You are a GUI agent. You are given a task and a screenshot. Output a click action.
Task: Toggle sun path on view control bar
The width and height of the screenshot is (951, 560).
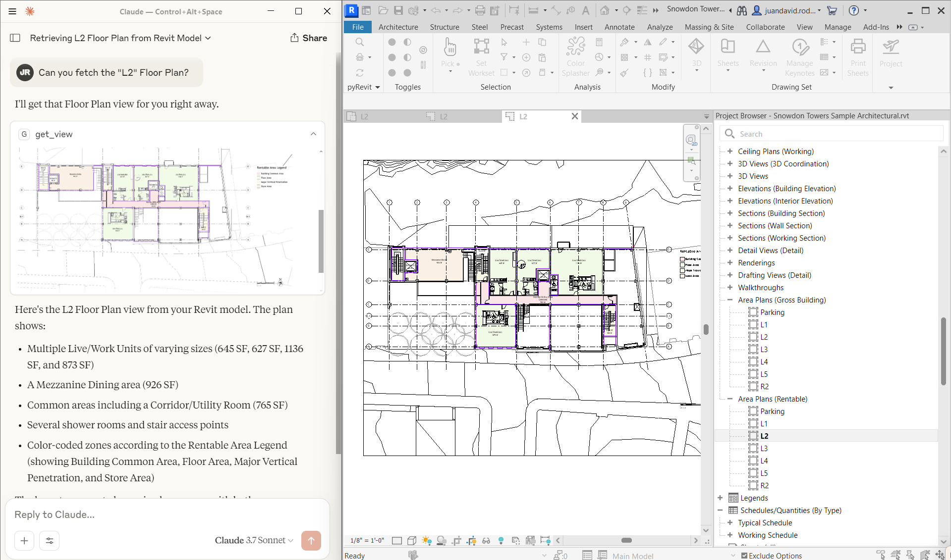click(426, 540)
